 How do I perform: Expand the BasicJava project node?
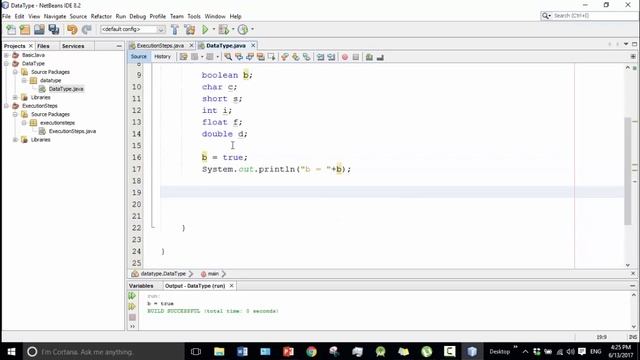point(7,55)
